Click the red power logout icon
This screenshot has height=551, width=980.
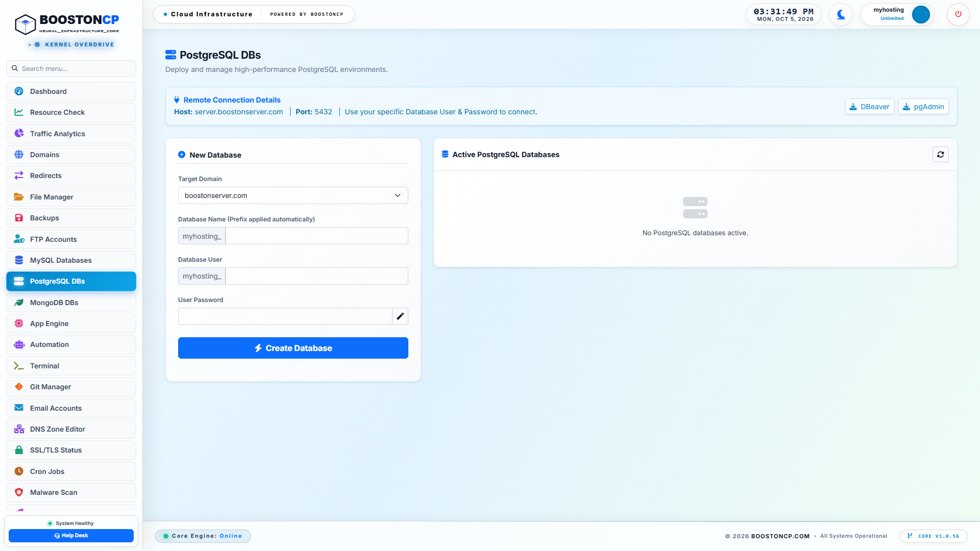point(958,14)
